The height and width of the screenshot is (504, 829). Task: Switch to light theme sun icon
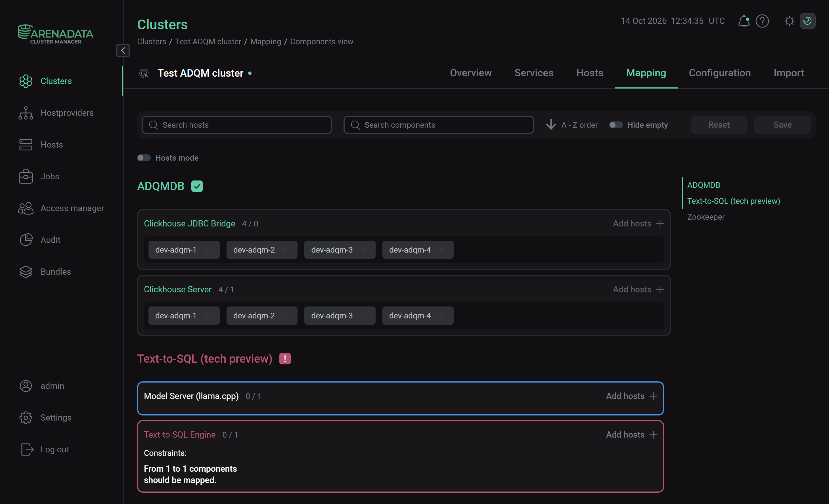[x=789, y=21]
